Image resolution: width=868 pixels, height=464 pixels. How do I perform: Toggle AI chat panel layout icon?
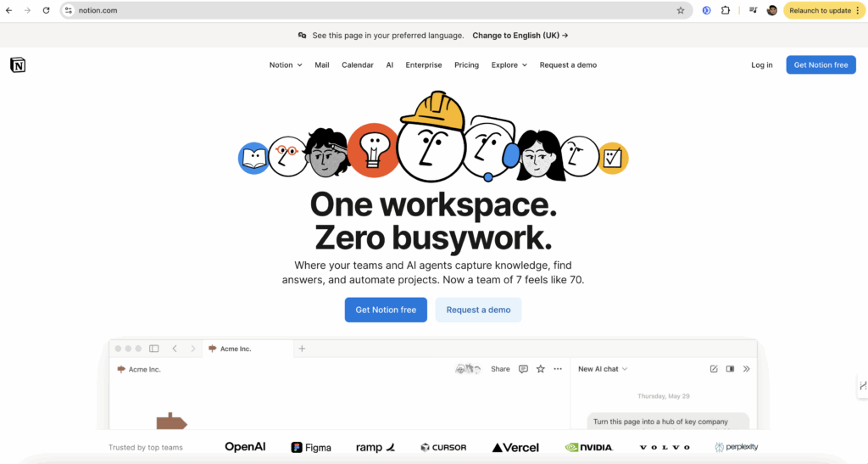coord(730,369)
